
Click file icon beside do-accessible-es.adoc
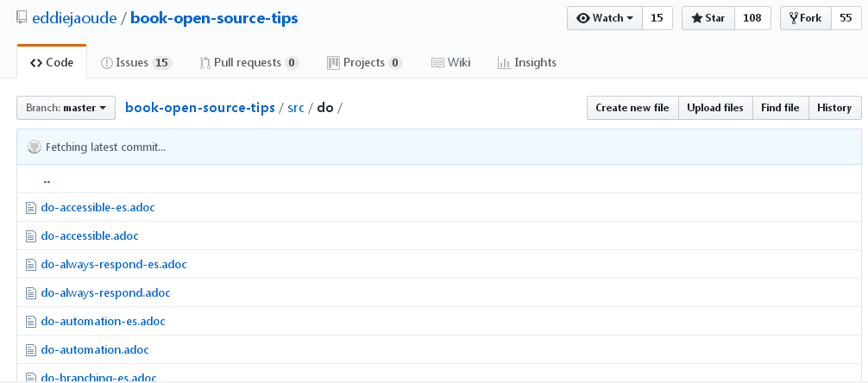click(31, 208)
